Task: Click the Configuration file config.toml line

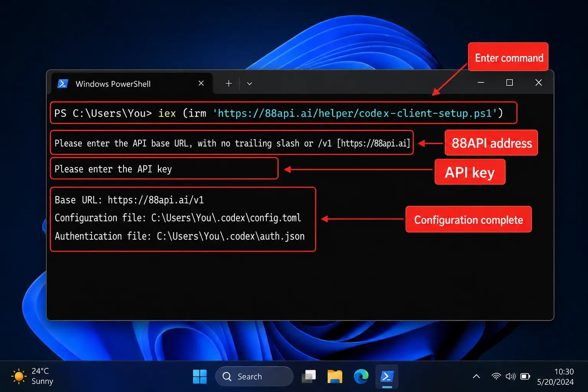Action: point(178,218)
